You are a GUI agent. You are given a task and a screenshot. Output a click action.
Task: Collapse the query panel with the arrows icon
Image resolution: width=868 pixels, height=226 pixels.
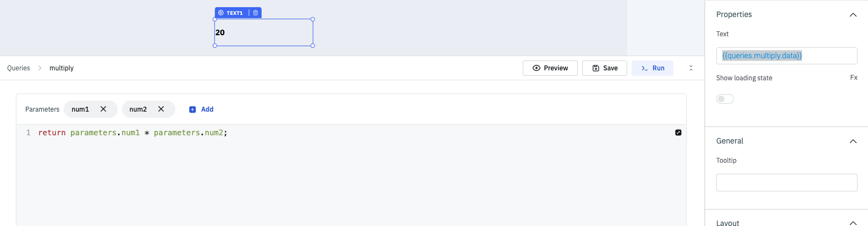pyautogui.click(x=691, y=68)
